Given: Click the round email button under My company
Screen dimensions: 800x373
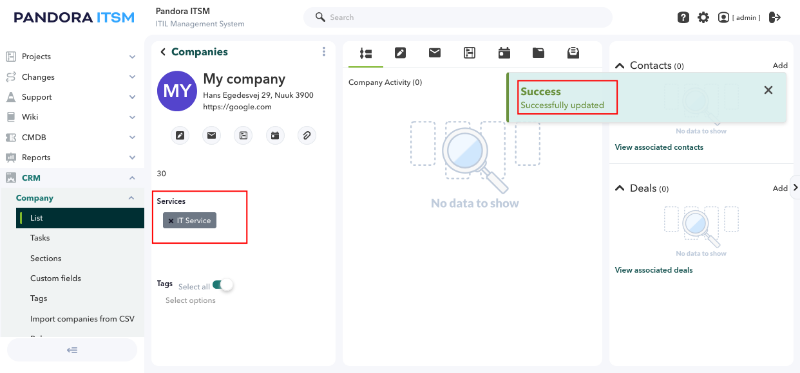Looking at the screenshot, I should point(211,135).
